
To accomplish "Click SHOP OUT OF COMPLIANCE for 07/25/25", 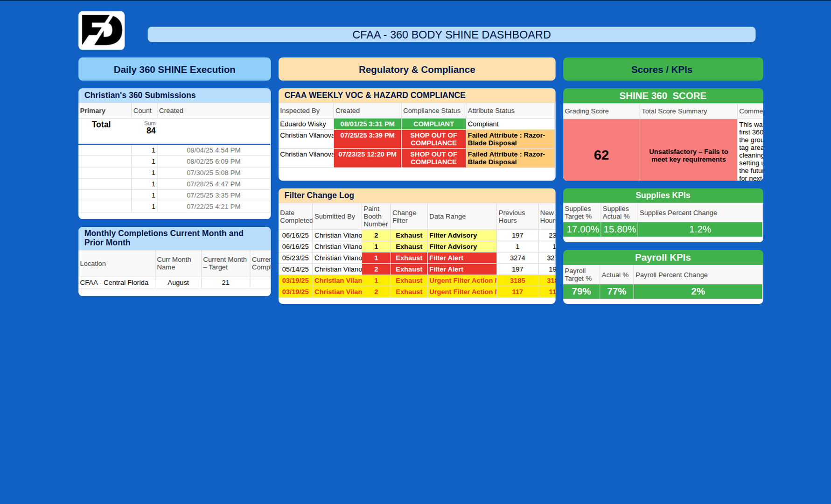I will (433, 139).
